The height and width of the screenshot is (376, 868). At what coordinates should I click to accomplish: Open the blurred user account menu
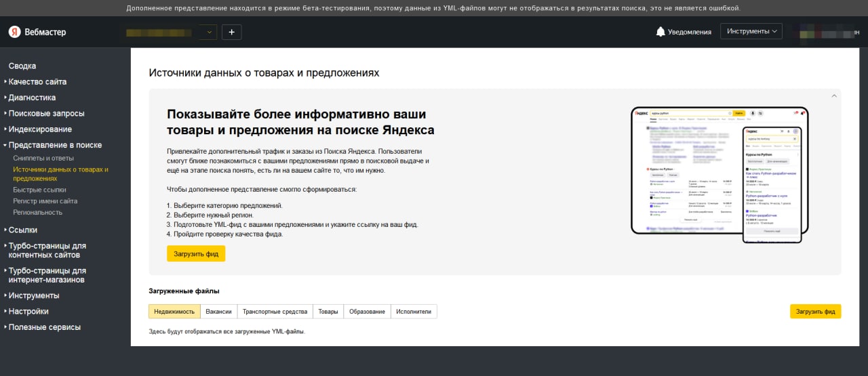click(x=829, y=32)
